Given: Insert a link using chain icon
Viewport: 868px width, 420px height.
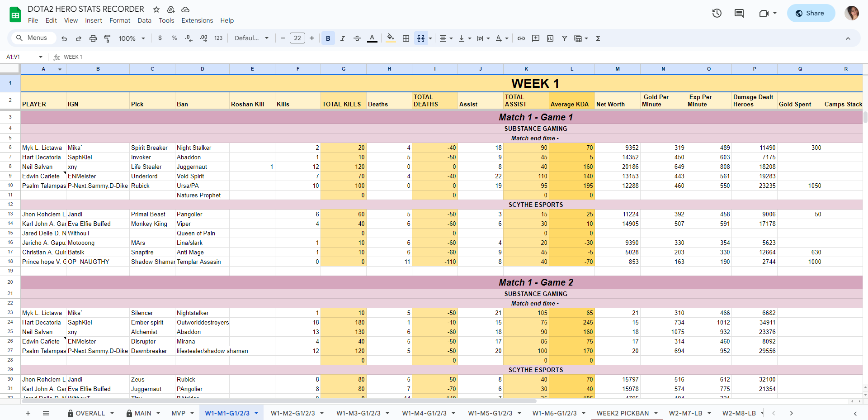Looking at the screenshot, I should coord(521,38).
